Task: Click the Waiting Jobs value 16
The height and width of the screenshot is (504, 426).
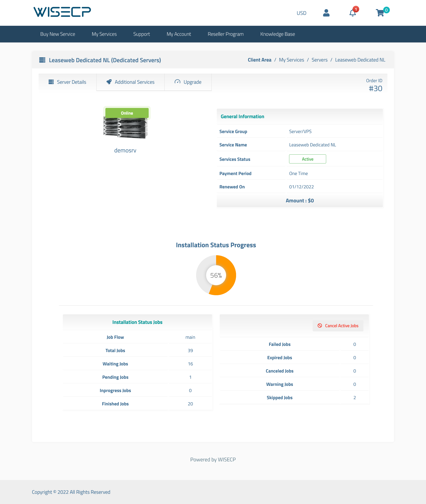Action: click(x=190, y=364)
